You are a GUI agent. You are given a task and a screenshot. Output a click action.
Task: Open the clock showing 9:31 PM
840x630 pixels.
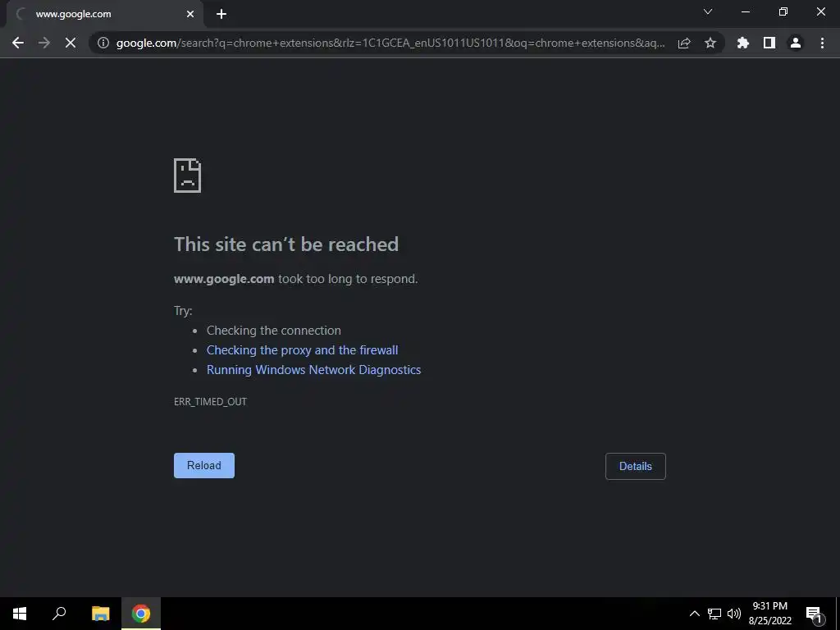point(769,614)
